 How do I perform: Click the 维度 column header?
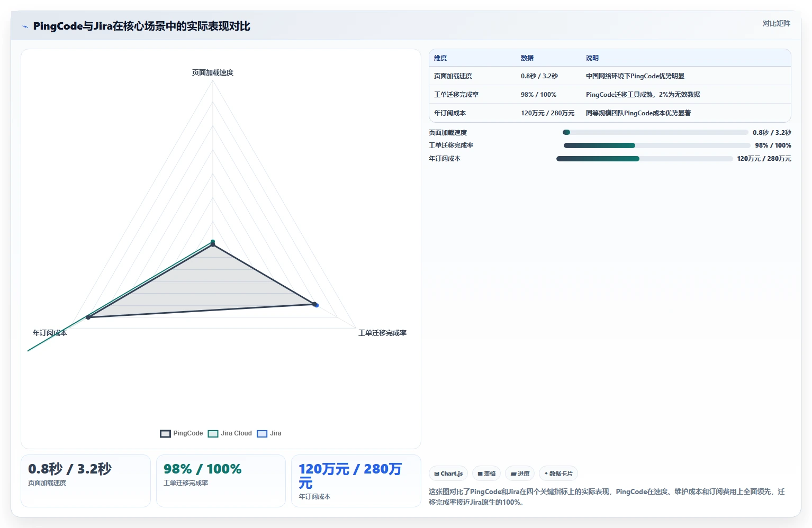440,58
